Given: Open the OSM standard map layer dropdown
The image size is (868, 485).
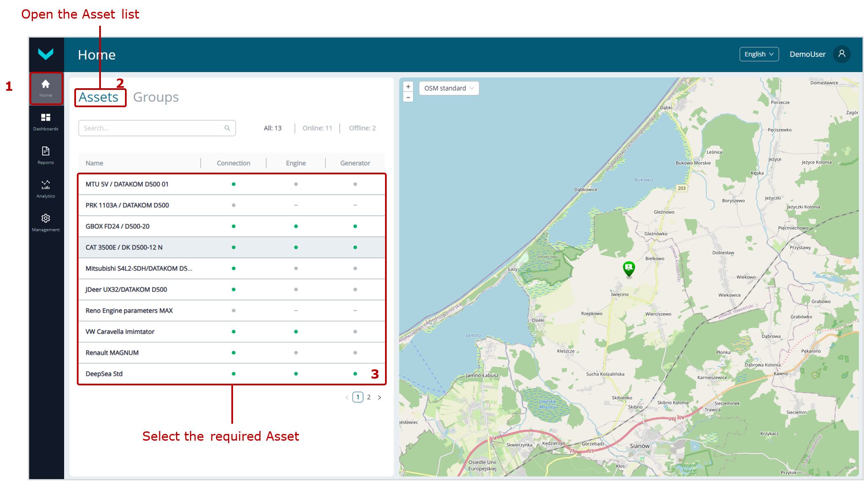Looking at the screenshot, I should pyautogui.click(x=449, y=88).
